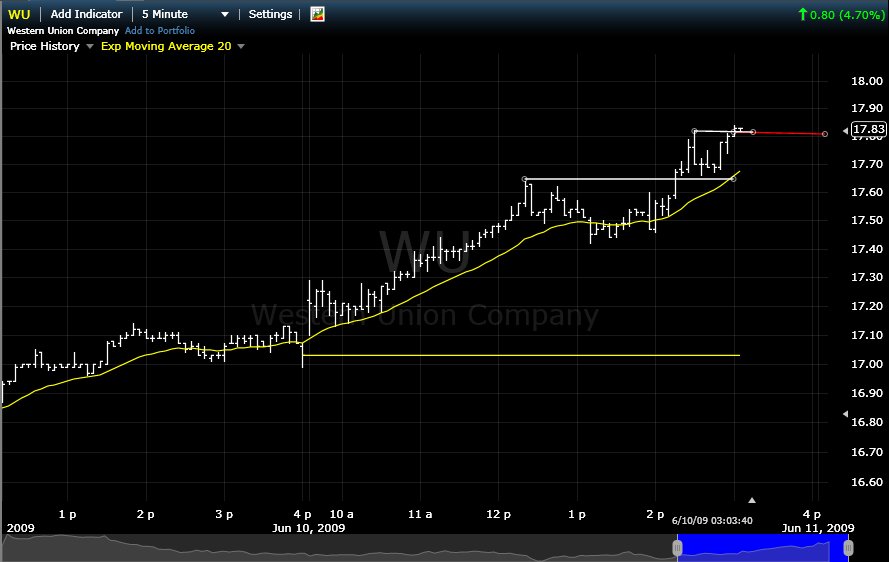Expand the Exp Moving Average 20 dropdown arrow
The height and width of the screenshot is (562, 889).
(x=241, y=47)
